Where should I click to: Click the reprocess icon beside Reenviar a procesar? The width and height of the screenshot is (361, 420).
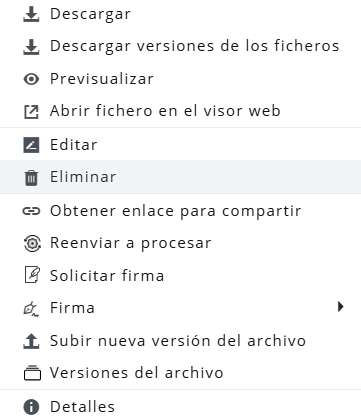point(32,243)
